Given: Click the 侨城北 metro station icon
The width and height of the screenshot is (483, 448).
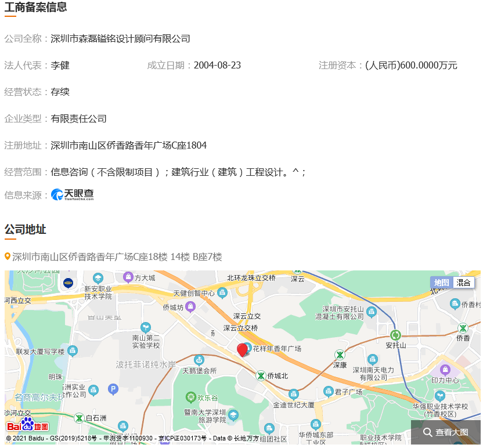Looking at the screenshot, I should click(x=261, y=375).
